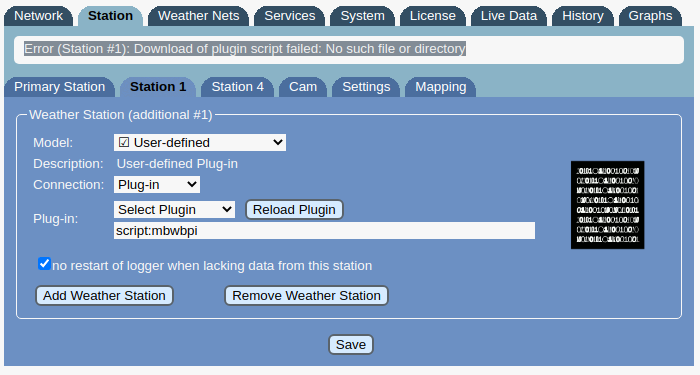Select the Station top tab
The height and width of the screenshot is (375, 700).
(110, 16)
